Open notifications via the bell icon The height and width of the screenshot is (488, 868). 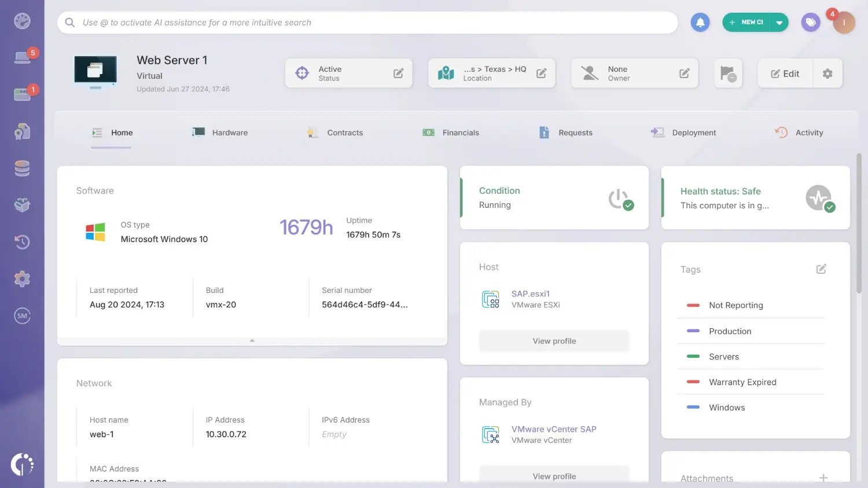pyautogui.click(x=700, y=22)
